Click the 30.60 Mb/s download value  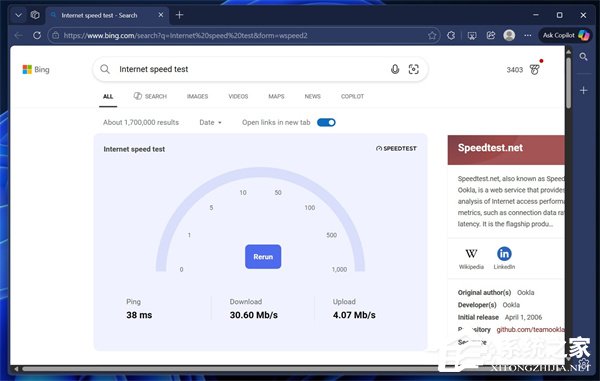pos(254,315)
